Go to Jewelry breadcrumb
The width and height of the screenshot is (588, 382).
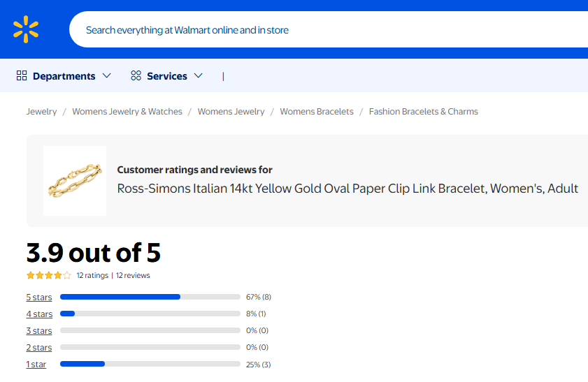(41, 112)
